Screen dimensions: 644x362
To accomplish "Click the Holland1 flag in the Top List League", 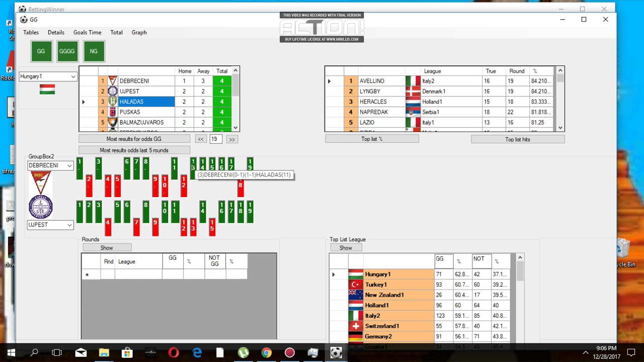I will pos(356,305).
